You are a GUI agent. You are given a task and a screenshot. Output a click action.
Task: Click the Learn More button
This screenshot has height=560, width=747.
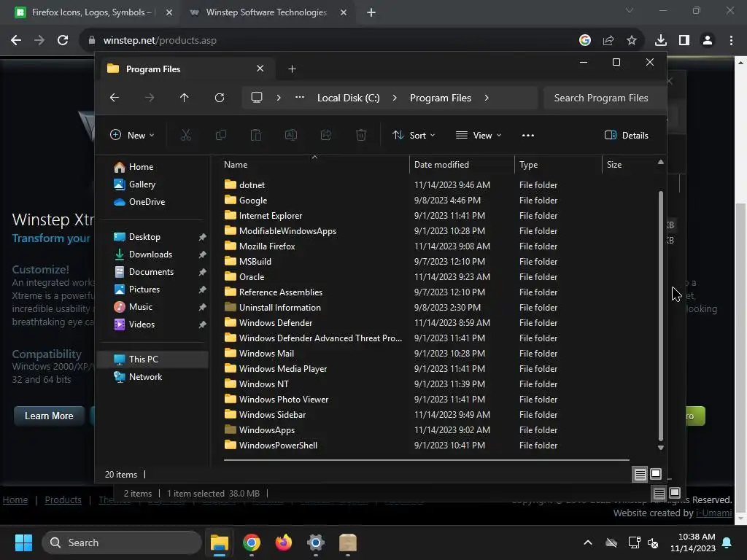pyautogui.click(x=49, y=416)
